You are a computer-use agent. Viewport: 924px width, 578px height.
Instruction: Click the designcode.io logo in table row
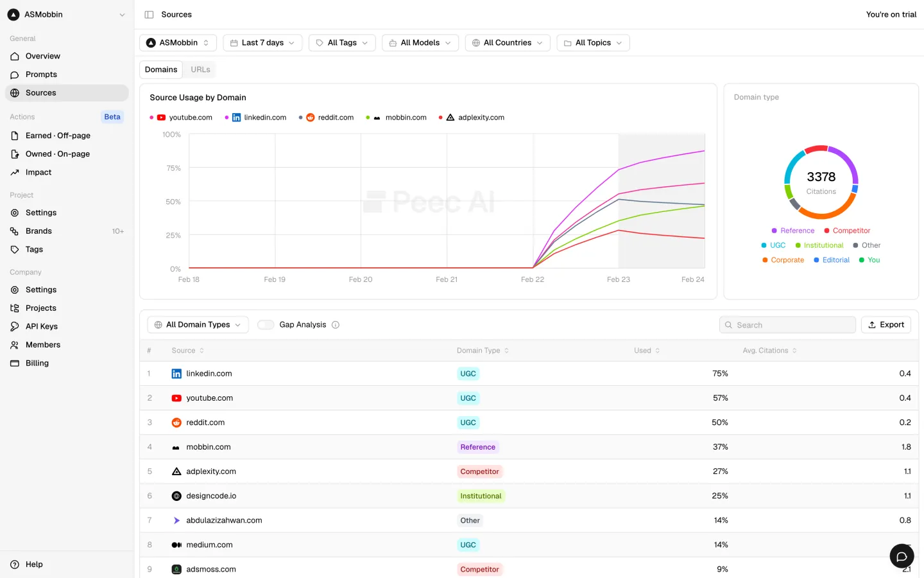tap(176, 496)
